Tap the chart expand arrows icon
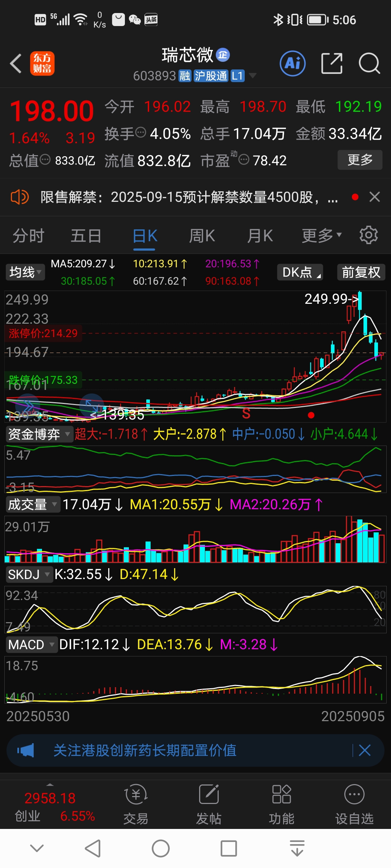Image resolution: width=391 pixels, height=868 pixels. click(91, 406)
